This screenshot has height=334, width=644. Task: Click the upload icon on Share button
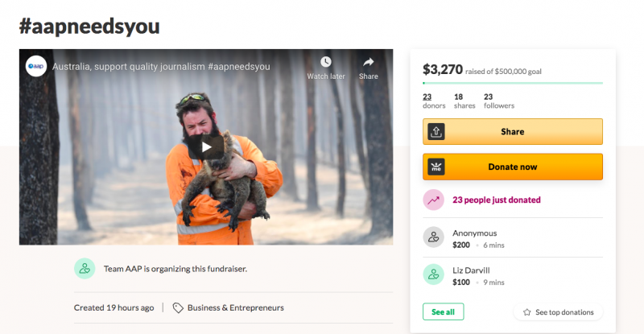click(x=435, y=131)
